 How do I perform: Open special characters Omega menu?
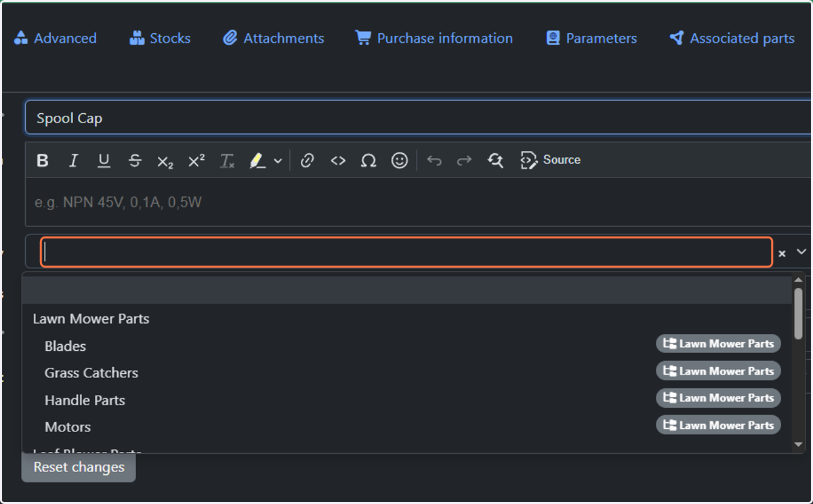point(369,161)
